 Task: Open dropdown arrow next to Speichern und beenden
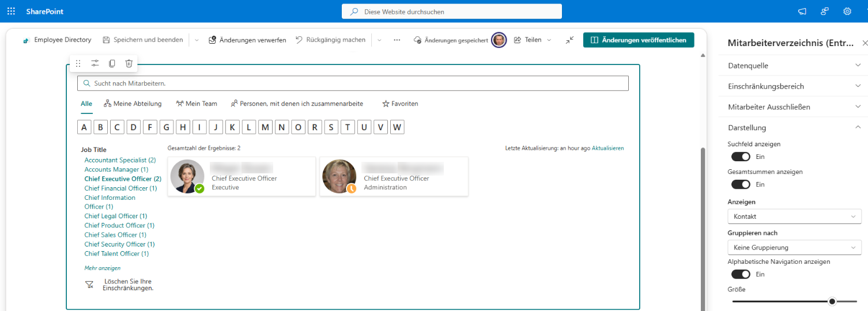click(x=197, y=40)
